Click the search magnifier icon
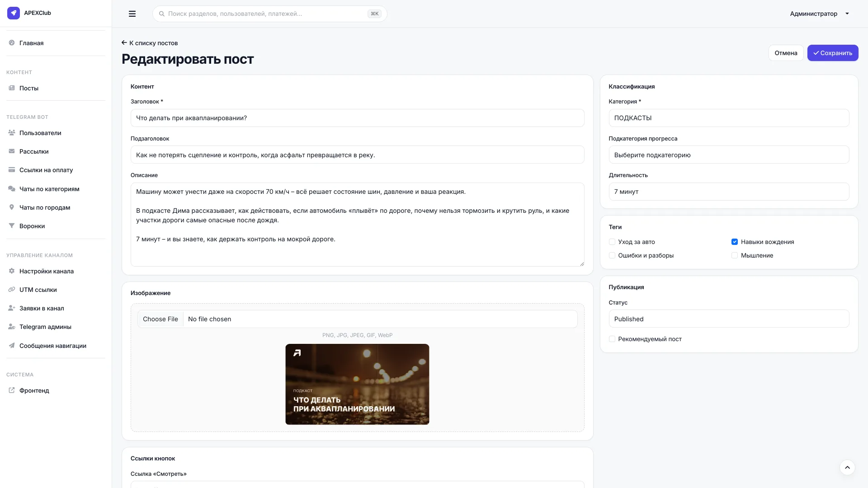 tap(161, 14)
